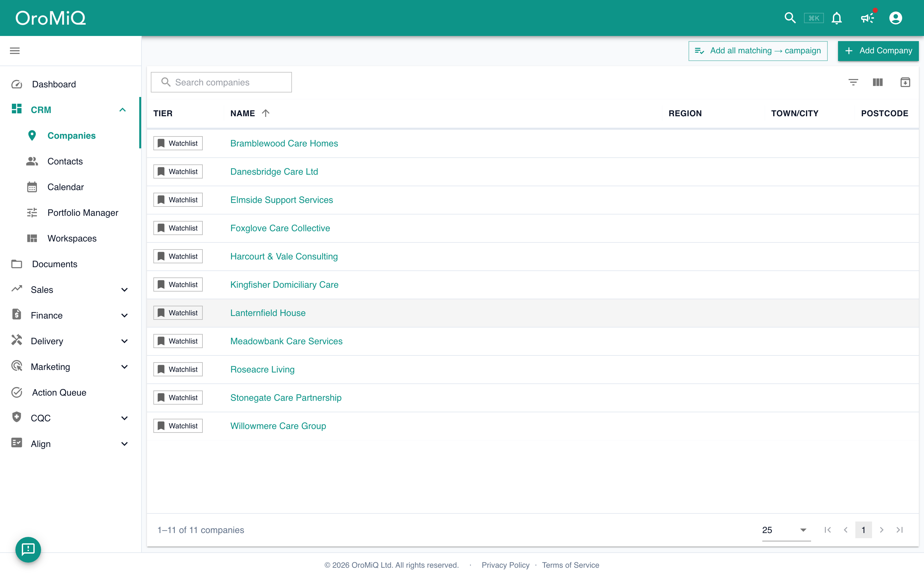Click the CQC shield icon
The image size is (924, 578).
[16, 417]
